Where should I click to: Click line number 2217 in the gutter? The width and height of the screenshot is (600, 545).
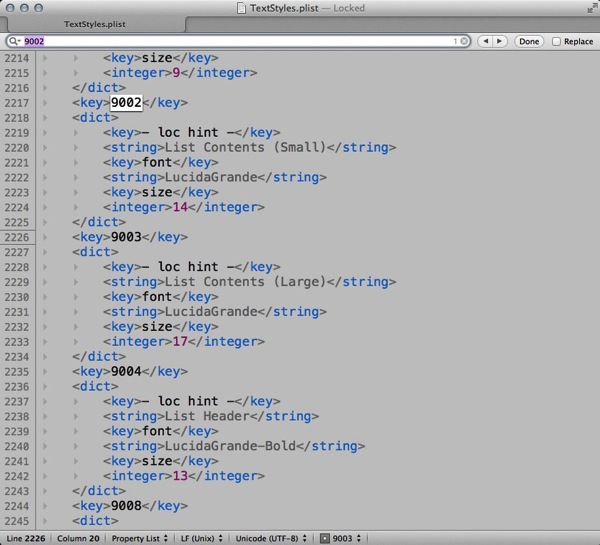pyautogui.click(x=17, y=103)
